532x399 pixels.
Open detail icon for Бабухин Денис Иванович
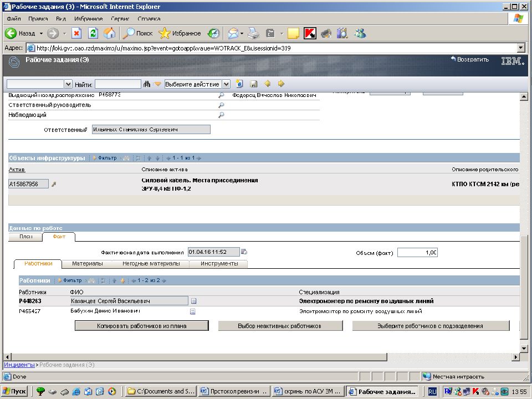[x=193, y=311]
